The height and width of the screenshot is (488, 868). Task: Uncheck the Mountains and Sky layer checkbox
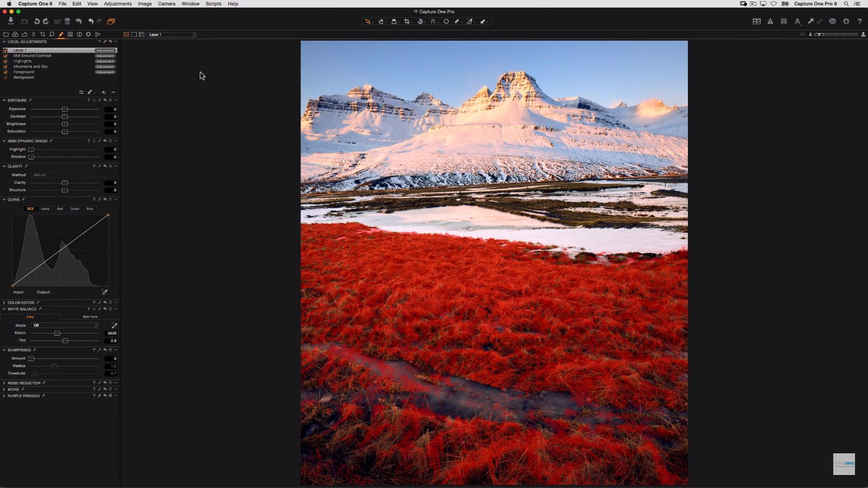5,67
